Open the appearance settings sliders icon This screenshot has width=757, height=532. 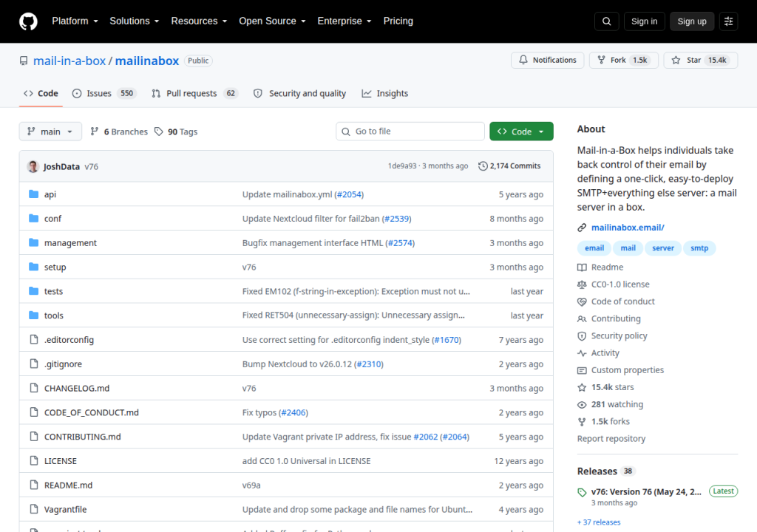click(x=728, y=21)
